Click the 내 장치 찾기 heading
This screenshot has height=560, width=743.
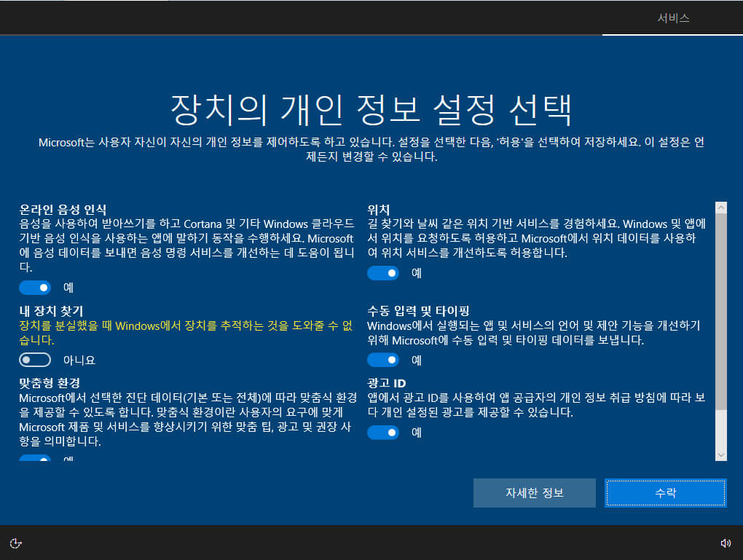coord(51,311)
